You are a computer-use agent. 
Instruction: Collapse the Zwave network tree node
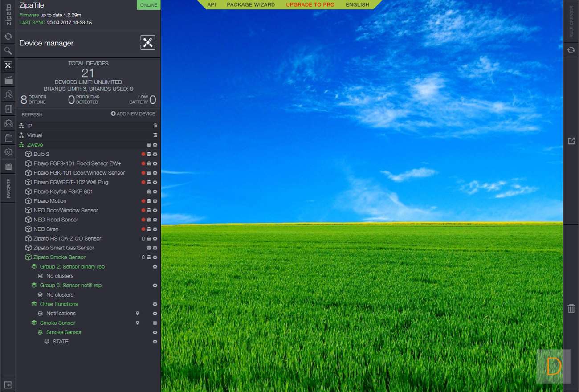point(21,145)
